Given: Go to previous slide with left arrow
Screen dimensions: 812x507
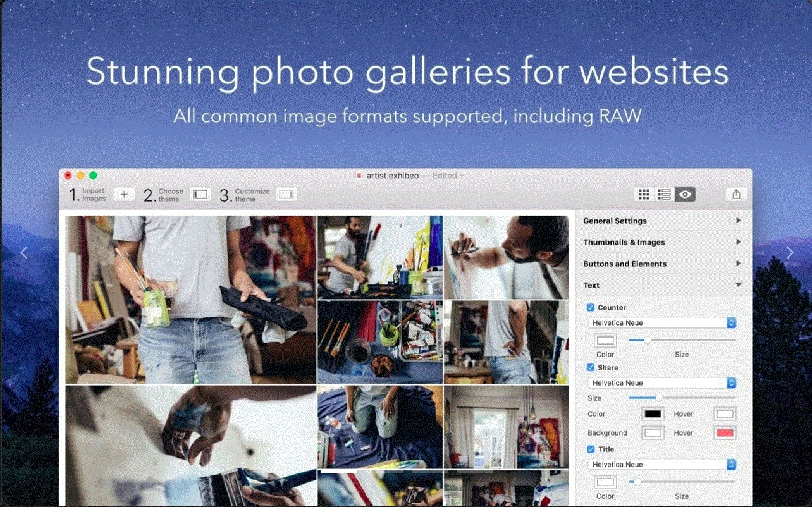Looking at the screenshot, I should [24, 253].
